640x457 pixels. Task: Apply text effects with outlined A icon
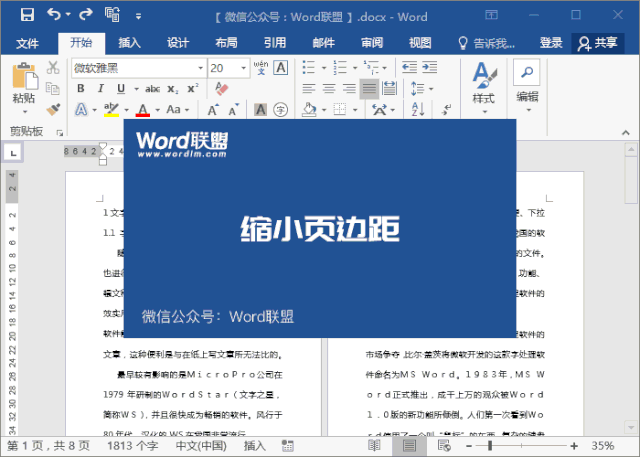81,109
